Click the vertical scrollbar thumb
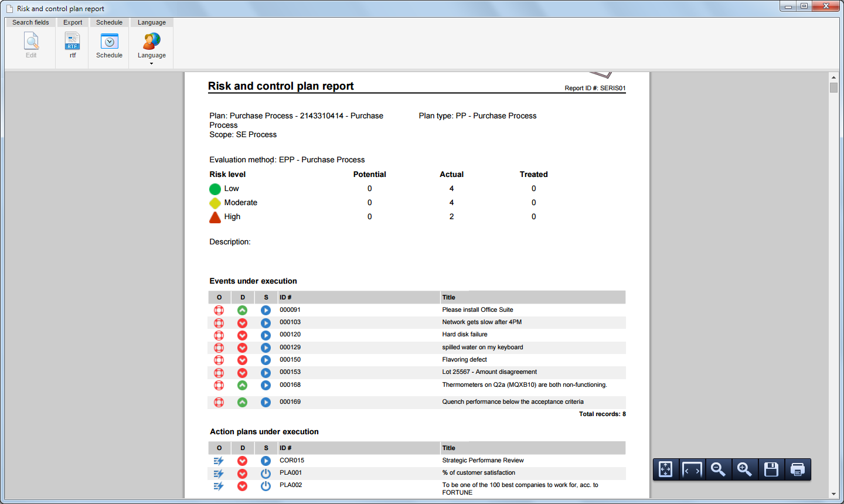 click(833, 87)
